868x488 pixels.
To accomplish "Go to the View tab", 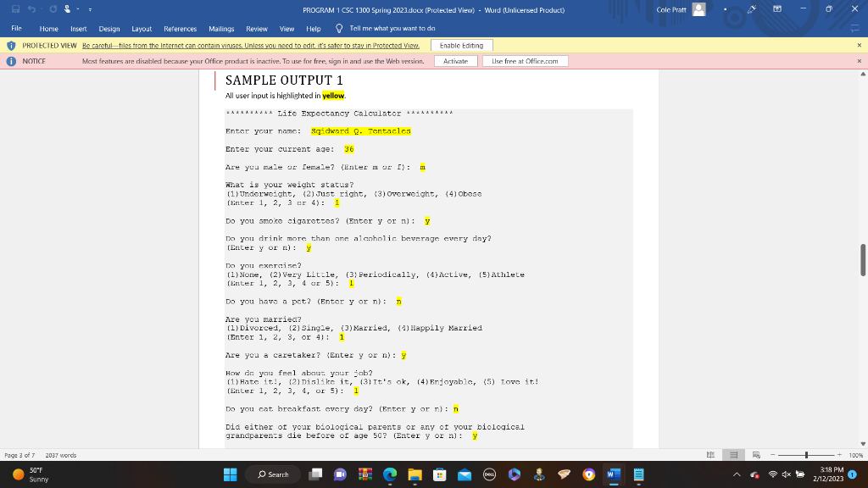I will pyautogui.click(x=287, y=29).
